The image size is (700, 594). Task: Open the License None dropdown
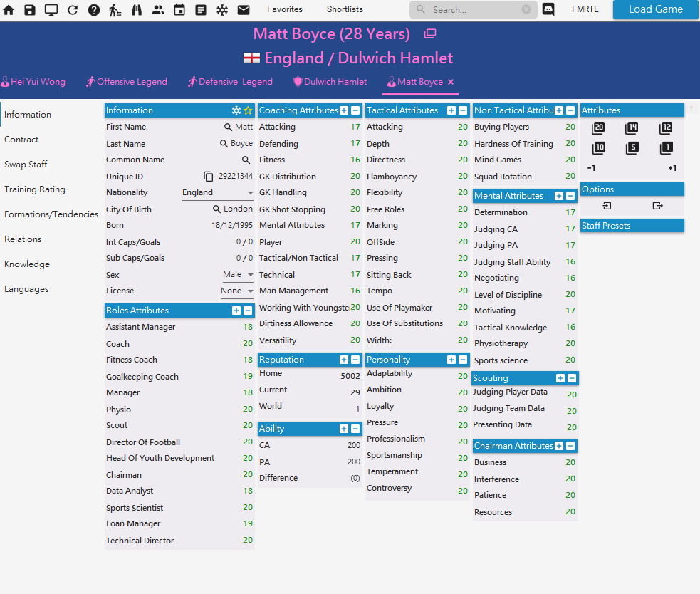[x=236, y=291]
